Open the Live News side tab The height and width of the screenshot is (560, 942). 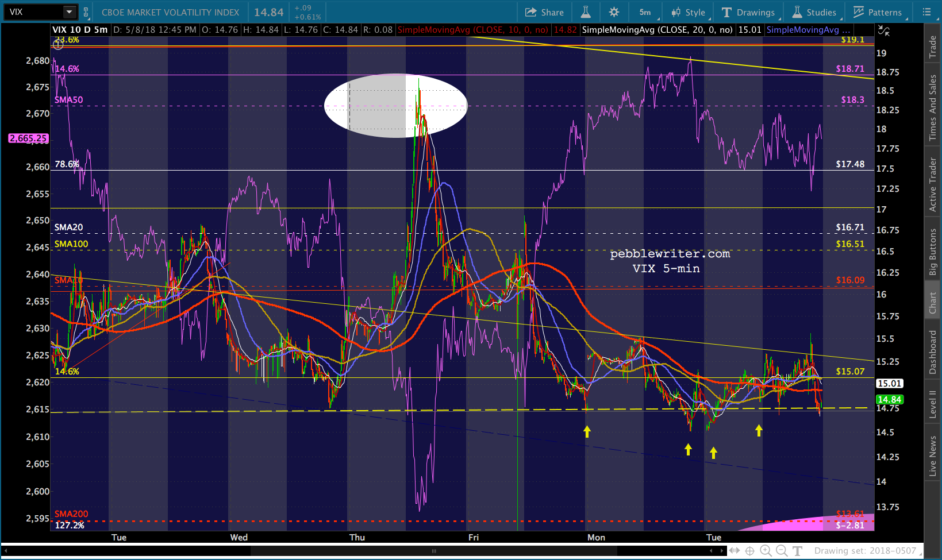(933, 455)
